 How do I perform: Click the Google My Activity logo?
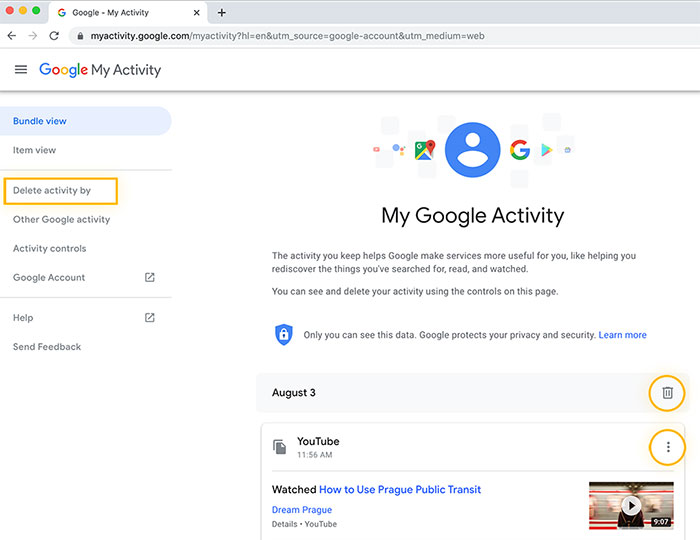tap(100, 70)
